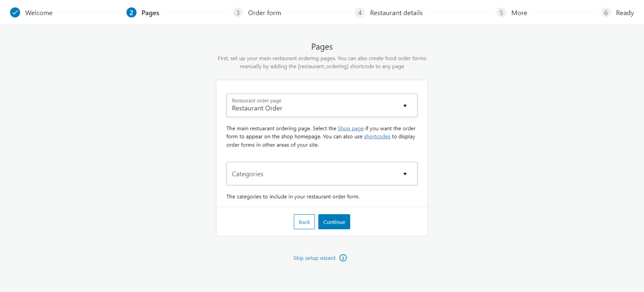
Task: Open the Shop page link
Action: coord(351,129)
